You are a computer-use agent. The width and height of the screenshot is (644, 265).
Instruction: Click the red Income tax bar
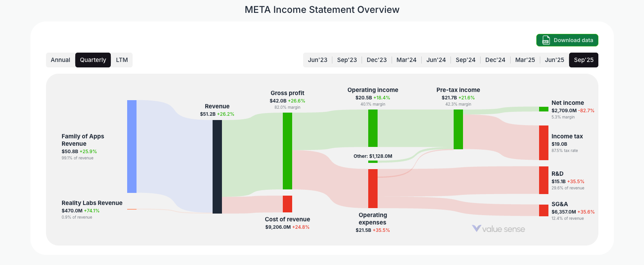(x=543, y=143)
